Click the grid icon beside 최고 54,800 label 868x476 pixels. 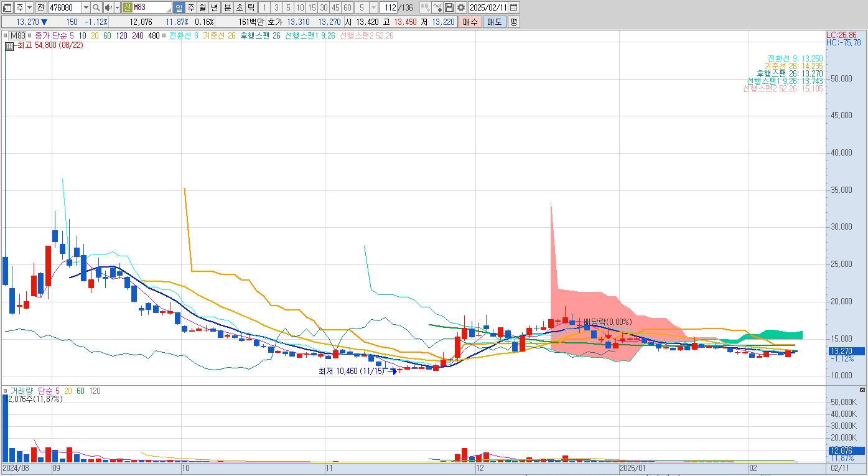pos(9,45)
